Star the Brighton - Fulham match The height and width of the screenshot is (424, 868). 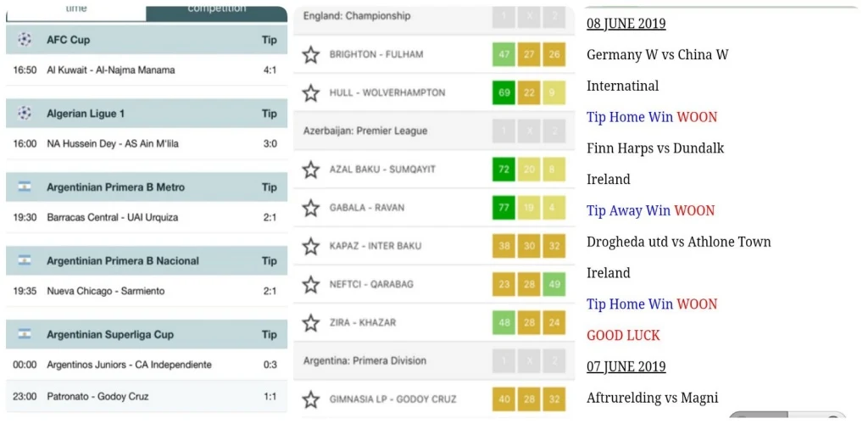click(311, 55)
